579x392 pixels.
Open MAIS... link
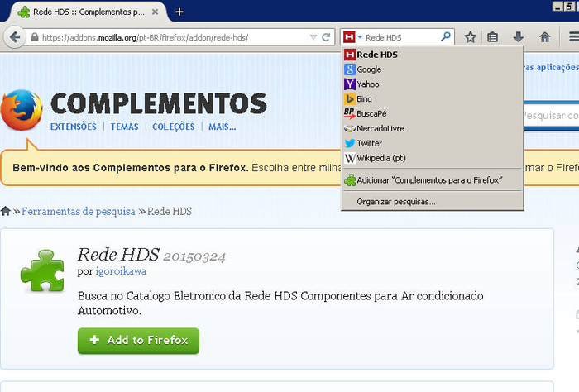click(222, 127)
